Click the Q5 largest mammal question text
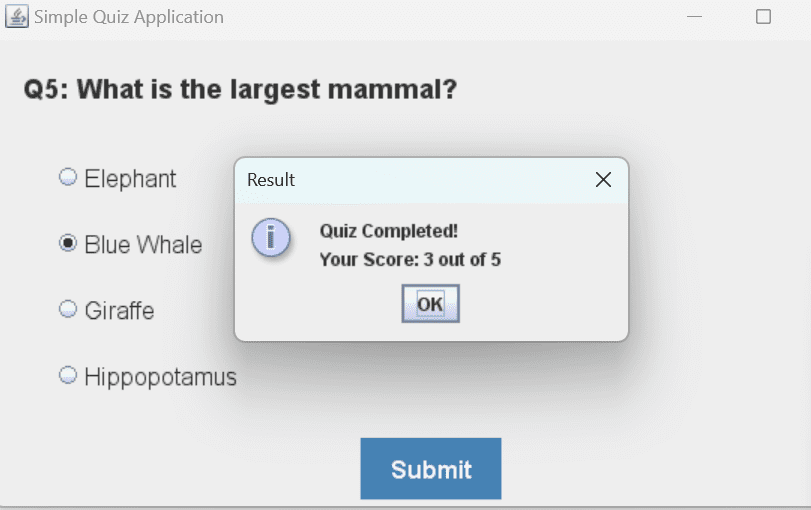Viewport: 811px width, 510px height. pos(241,89)
